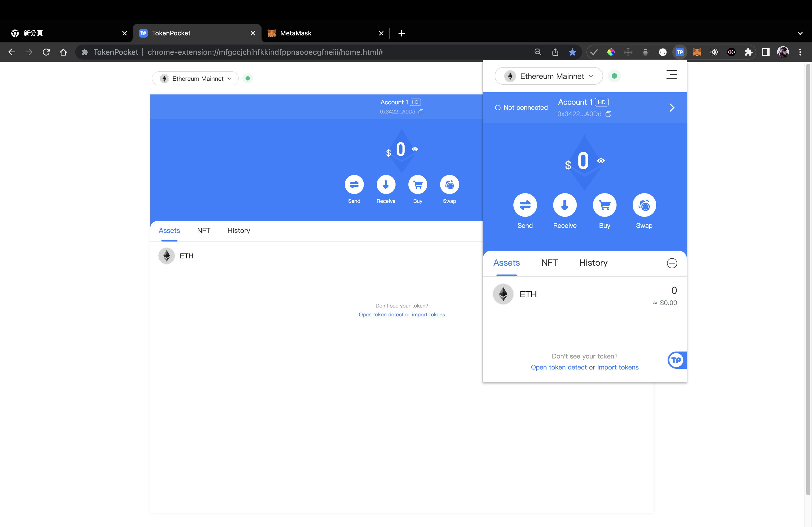812x527 pixels.
Task: Copy wallet address in the popup header
Action: tap(608, 114)
